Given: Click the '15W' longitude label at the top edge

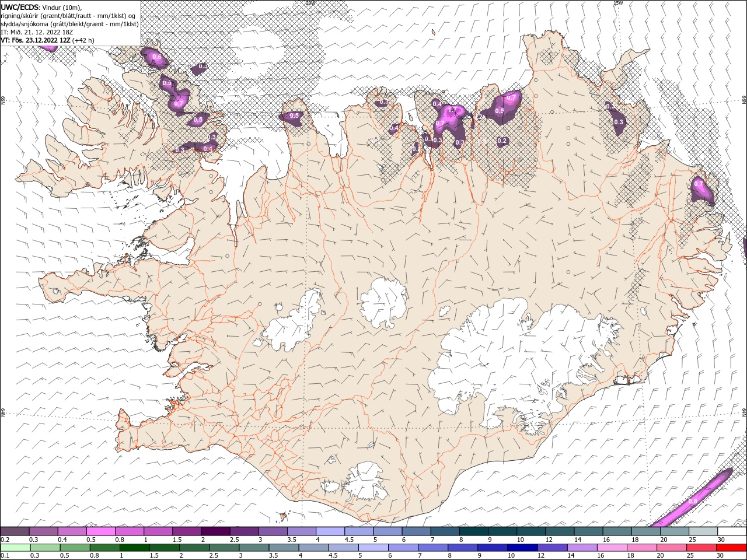Looking at the screenshot, I should (x=618, y=3).
